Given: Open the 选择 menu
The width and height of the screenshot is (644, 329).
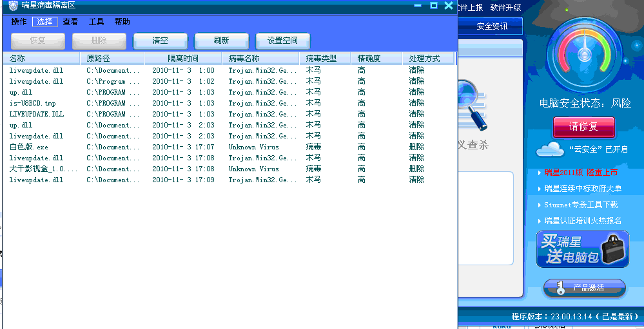Looking at the screenshot, I should [44, 22].
